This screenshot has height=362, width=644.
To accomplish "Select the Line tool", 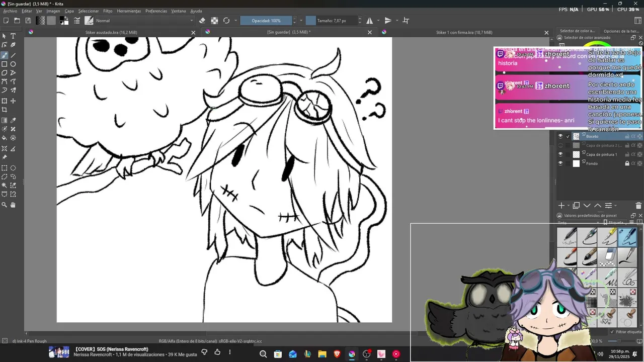I will tap(13, 55).
